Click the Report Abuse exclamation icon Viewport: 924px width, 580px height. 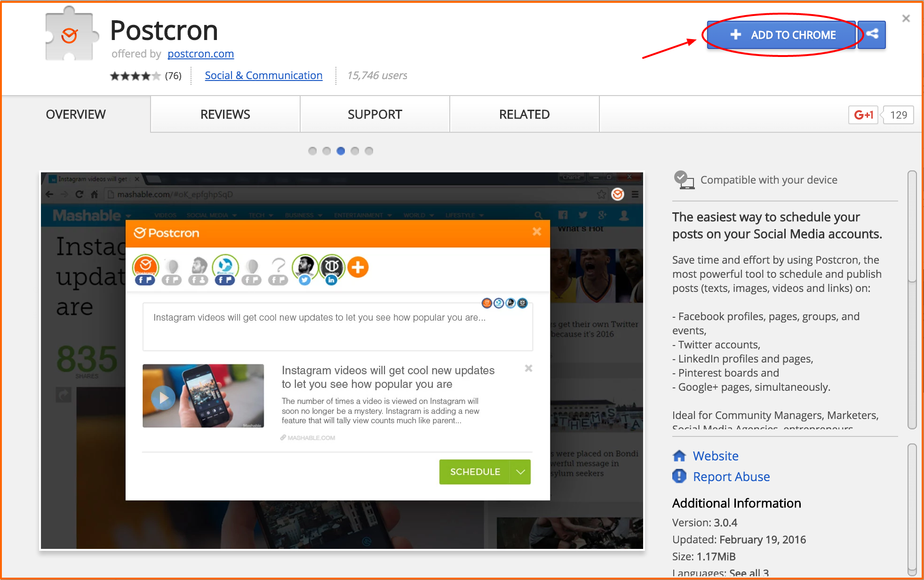[x=679, y=476]
